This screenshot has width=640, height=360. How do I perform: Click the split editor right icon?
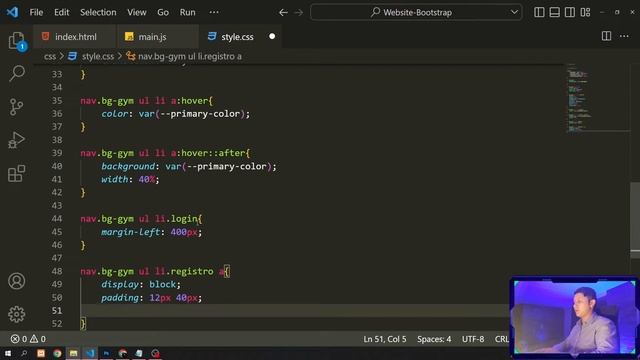coord(607,36)
